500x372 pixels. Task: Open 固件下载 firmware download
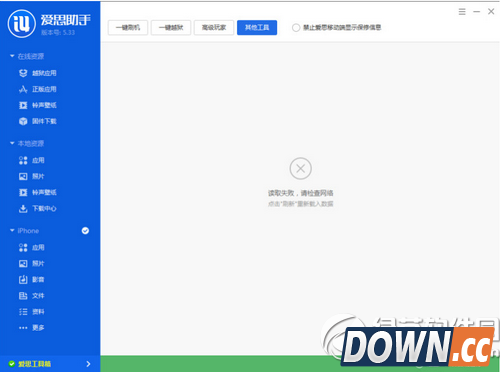pyautogui.click(x=38, y=121)
